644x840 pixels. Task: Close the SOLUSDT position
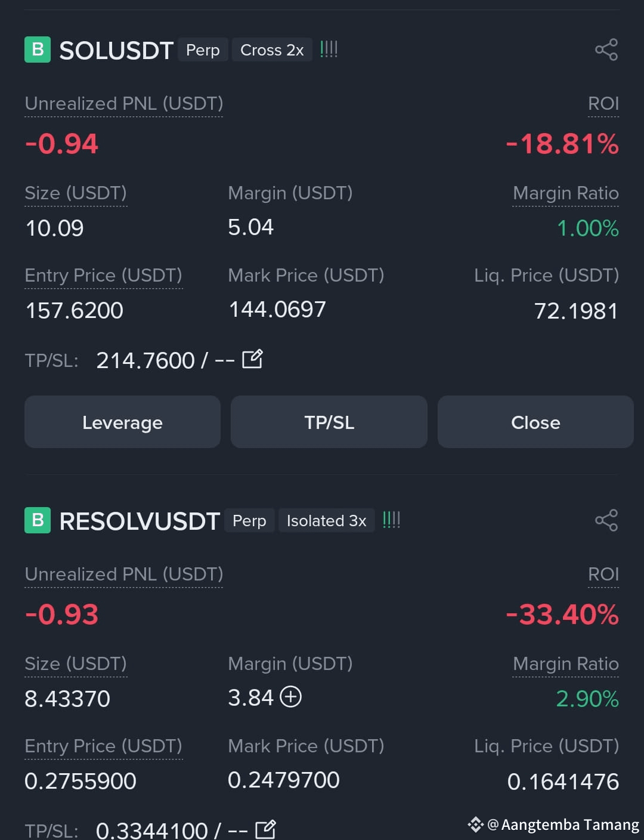[x=535, y=422]
